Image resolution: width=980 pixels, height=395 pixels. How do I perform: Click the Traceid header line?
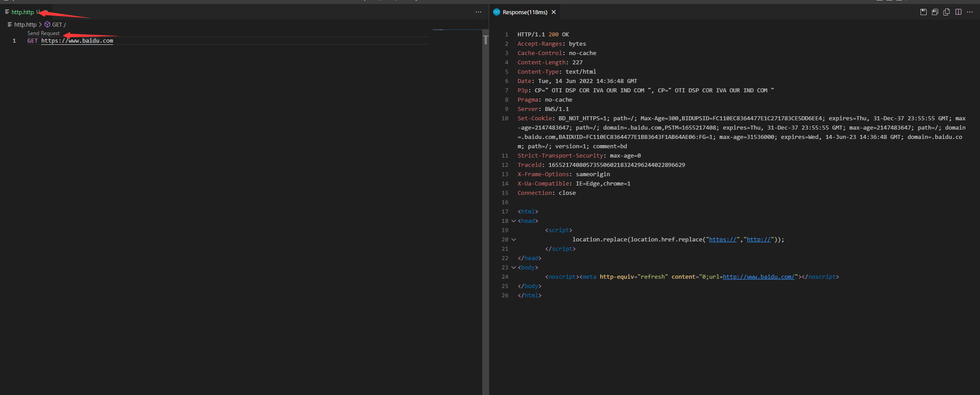tap(602, 165)
